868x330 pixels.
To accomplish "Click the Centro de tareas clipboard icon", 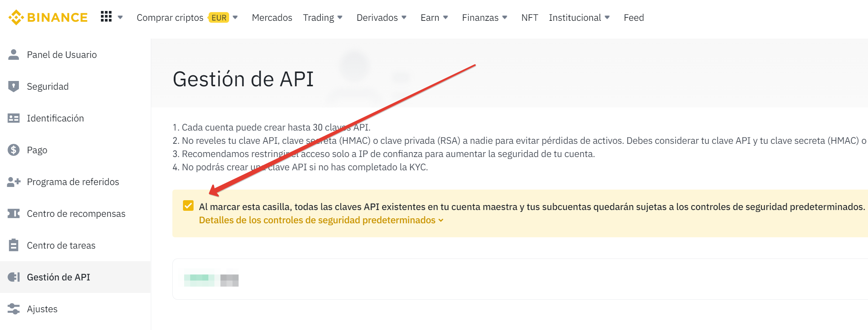I will click(x=14, y=245).
